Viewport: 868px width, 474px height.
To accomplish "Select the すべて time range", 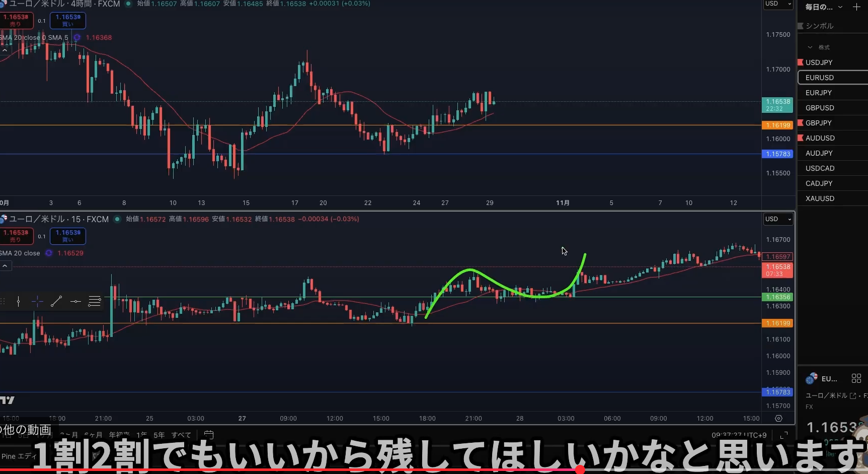I will click(181, 435).
